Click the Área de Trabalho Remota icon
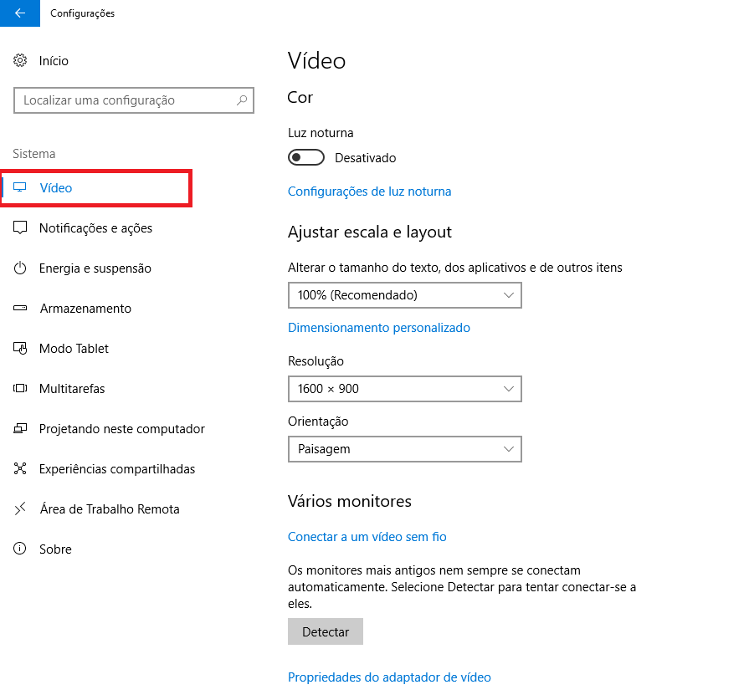Screen dimensions: 744x700 [x=20, y=508]
